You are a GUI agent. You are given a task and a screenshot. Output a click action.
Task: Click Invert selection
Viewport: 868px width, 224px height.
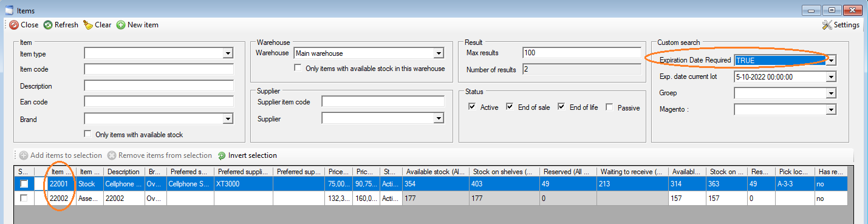(x=247, y=155)
